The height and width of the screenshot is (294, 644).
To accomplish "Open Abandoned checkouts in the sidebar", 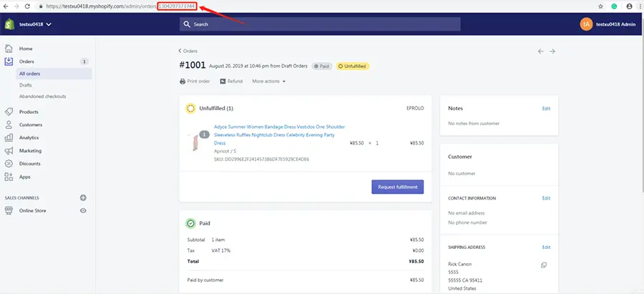I will 43,97.
